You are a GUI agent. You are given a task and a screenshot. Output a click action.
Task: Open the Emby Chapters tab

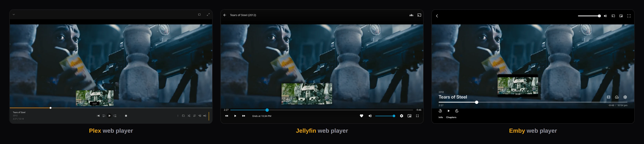[x=451, y=117]
